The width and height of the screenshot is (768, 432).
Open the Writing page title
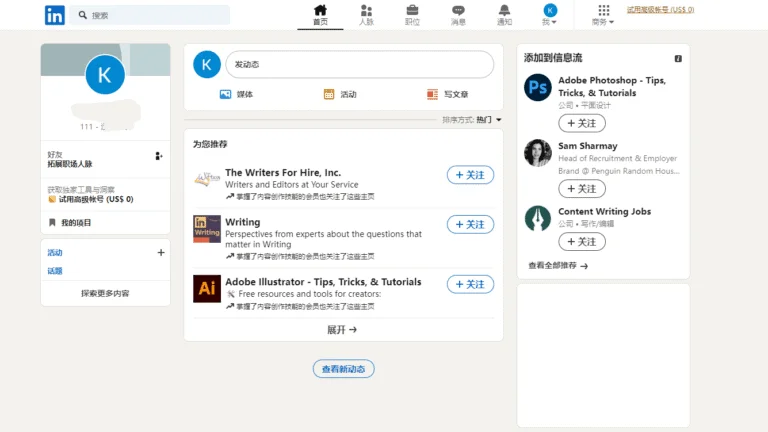coord(242,222)
